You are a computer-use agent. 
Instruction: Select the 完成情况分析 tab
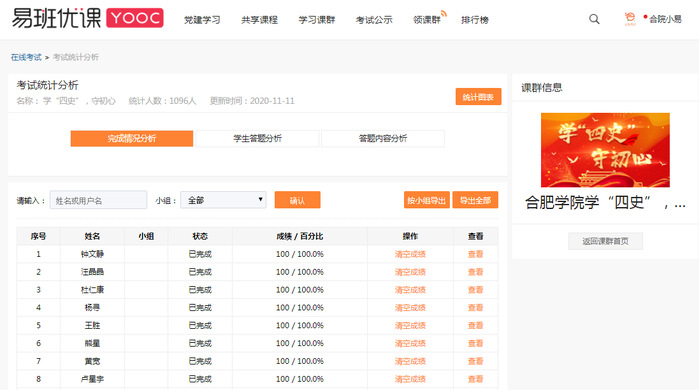[x=132, y=139]
